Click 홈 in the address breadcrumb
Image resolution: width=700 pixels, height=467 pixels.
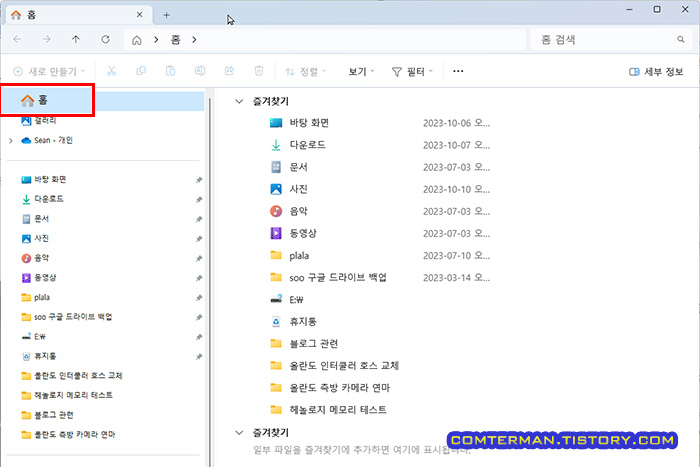click(x=175, y=40)
